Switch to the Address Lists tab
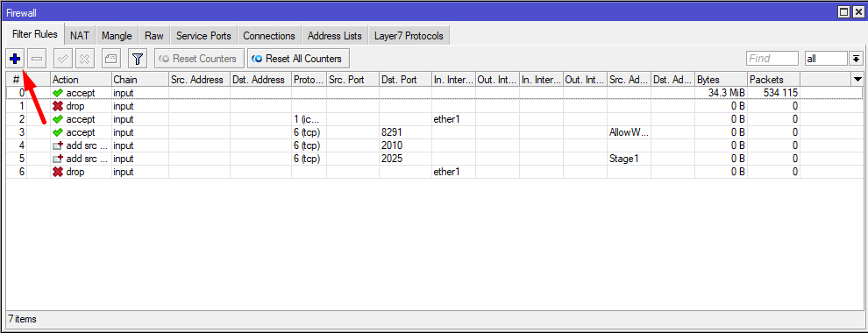The width and height of the screenshot is (868, 333). tap(334, 36)
